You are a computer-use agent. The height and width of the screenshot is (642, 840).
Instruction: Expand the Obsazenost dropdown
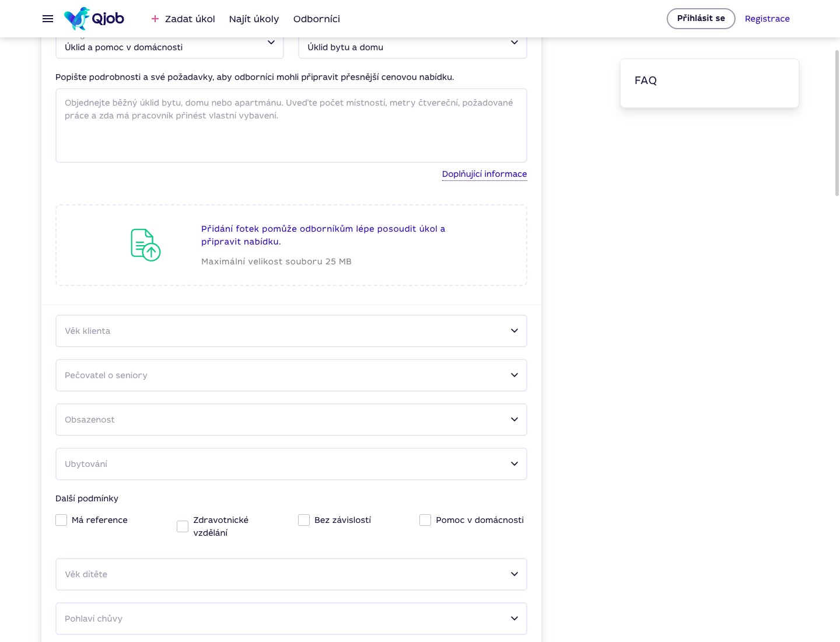[x=291, y=420]
